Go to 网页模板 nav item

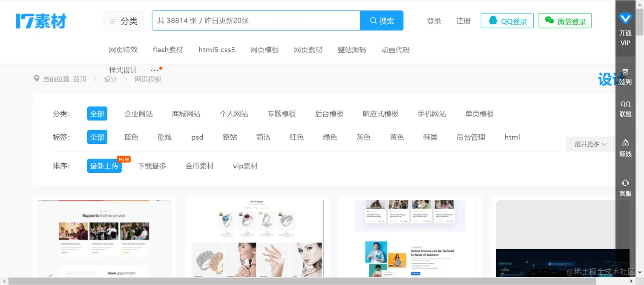[264, 50]
